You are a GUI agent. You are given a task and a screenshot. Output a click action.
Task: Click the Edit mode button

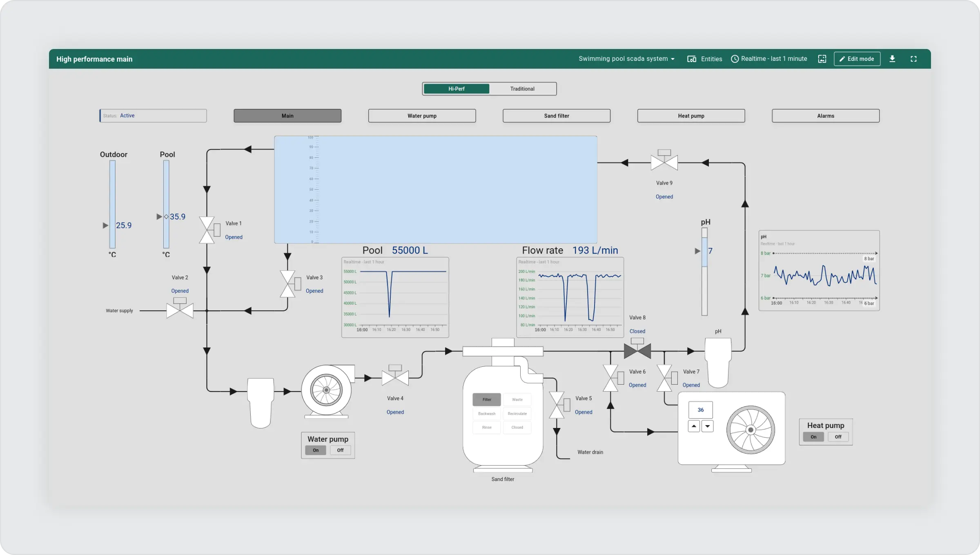(x=857, y=59)
